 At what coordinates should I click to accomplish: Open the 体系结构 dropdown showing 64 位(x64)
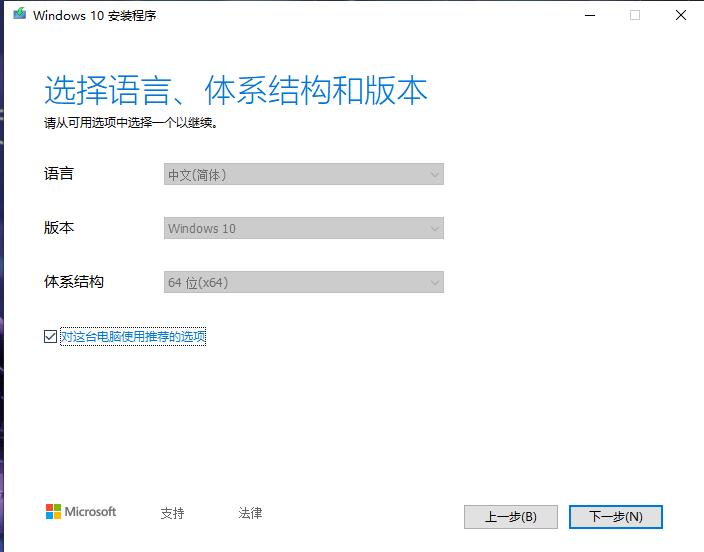pos(304,282)
